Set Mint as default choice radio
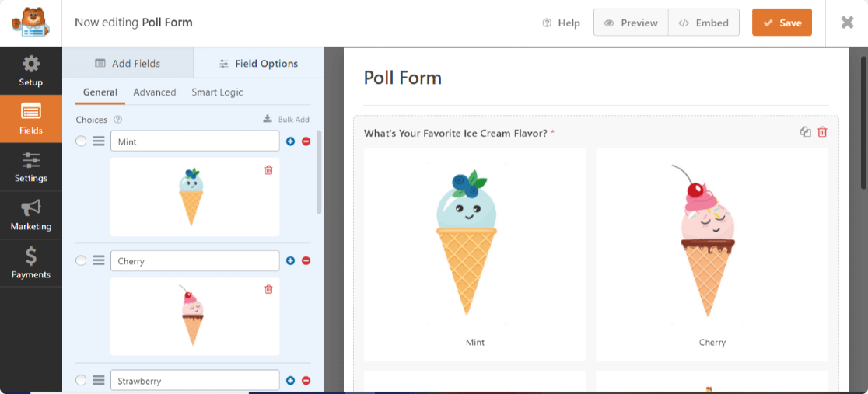 click(81, 141)
